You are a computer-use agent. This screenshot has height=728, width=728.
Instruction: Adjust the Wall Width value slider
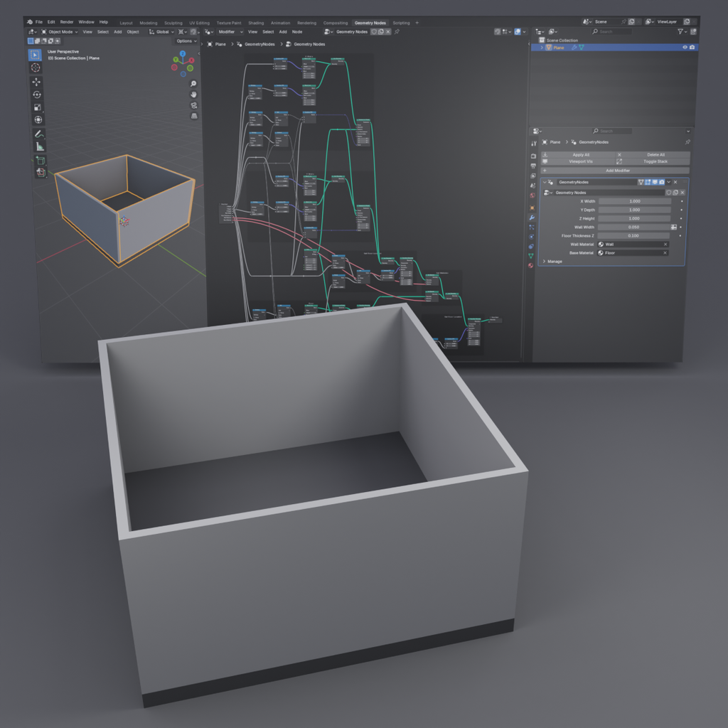pyautogui.click(x=634, y=227)
